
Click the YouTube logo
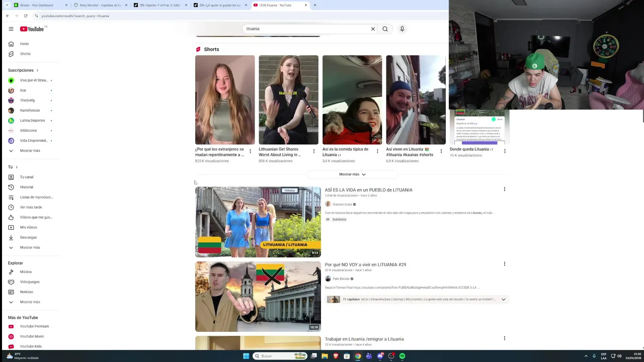click(32, 29)
